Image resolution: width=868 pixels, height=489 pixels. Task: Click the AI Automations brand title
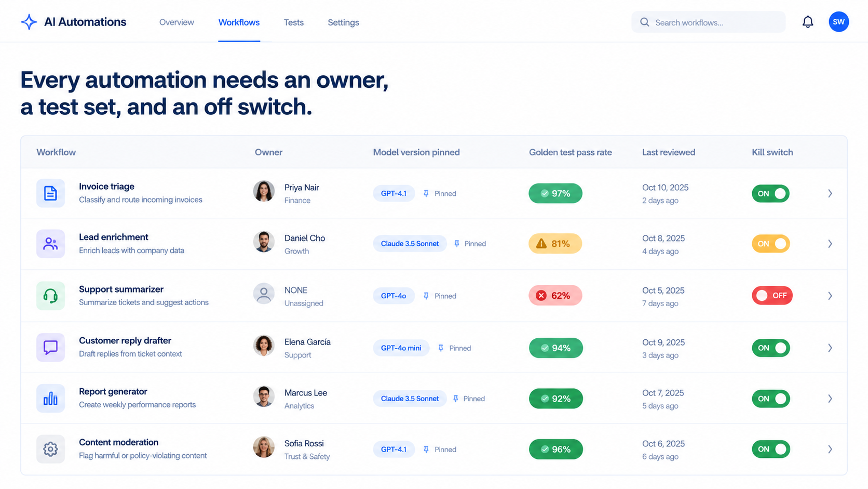85,22
